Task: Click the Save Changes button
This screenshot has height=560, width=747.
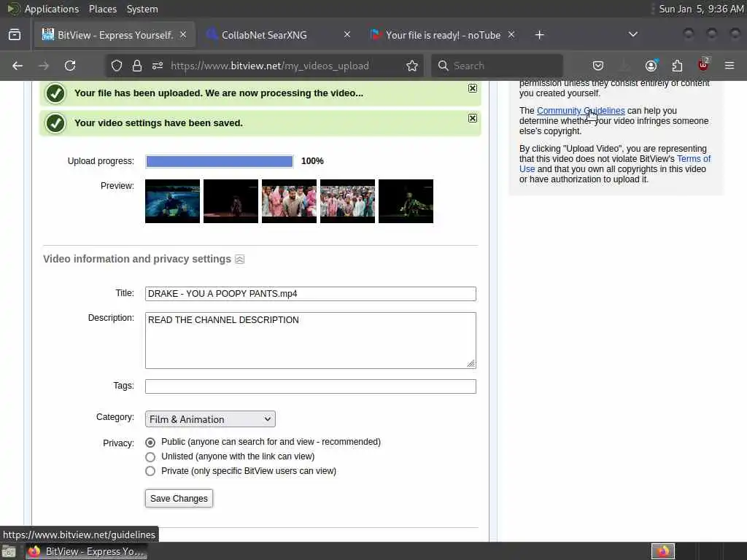Action: (x=179, y=499)
